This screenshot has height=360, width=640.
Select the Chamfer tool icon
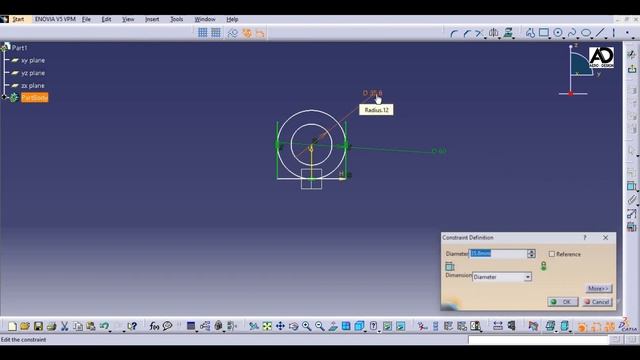click(x=467, y=33)
